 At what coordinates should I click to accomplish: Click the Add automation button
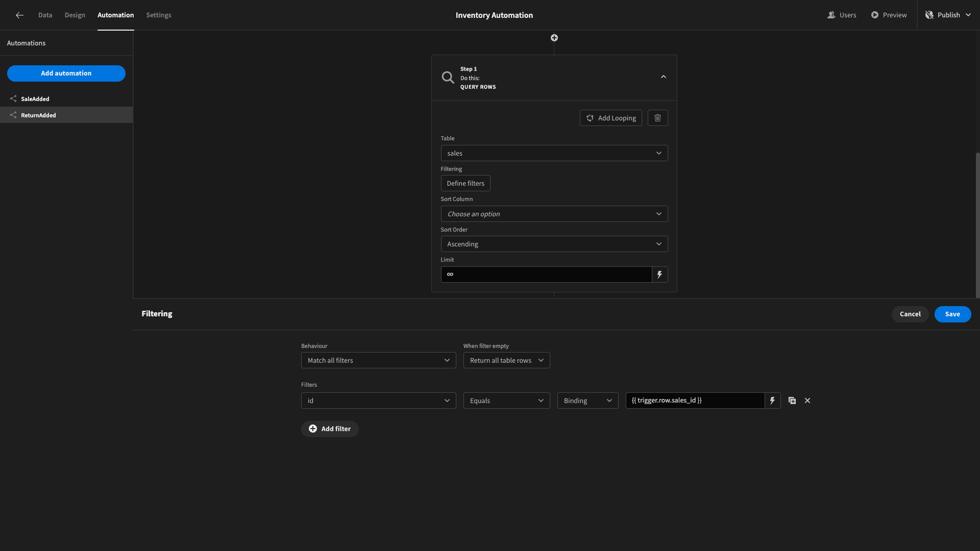click(66, 73)
